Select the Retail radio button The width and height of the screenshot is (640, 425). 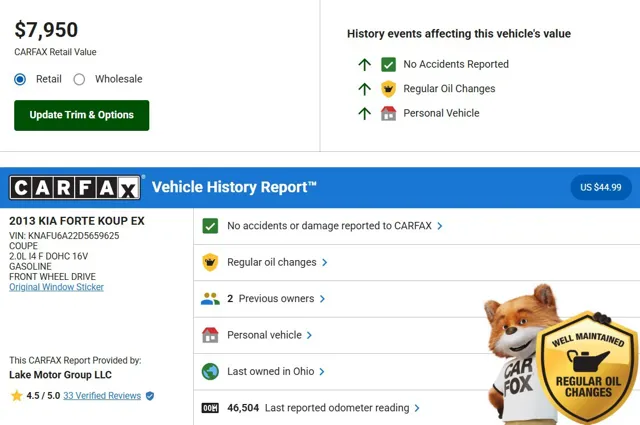point(20,79)
